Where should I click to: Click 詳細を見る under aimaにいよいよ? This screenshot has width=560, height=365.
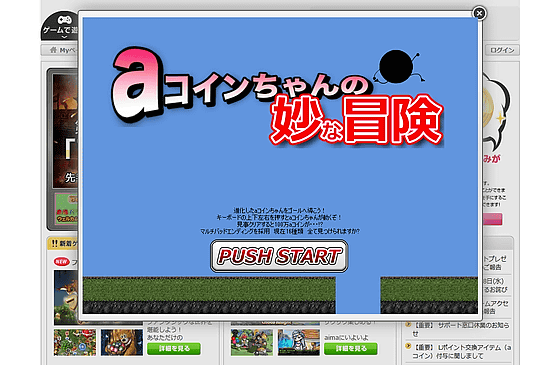tap(351, 349)
